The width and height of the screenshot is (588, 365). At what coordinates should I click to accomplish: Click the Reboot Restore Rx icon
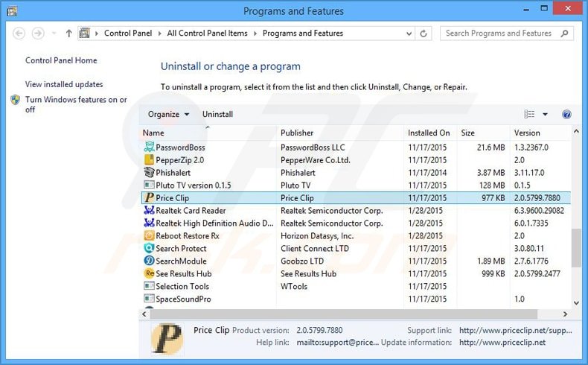click(150, 235)
